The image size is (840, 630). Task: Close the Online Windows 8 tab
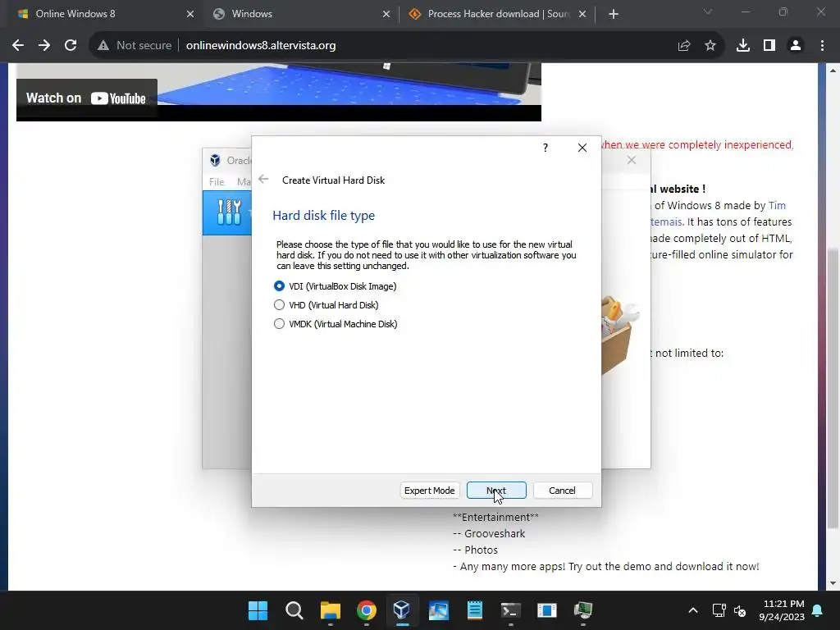coord(190,14)
